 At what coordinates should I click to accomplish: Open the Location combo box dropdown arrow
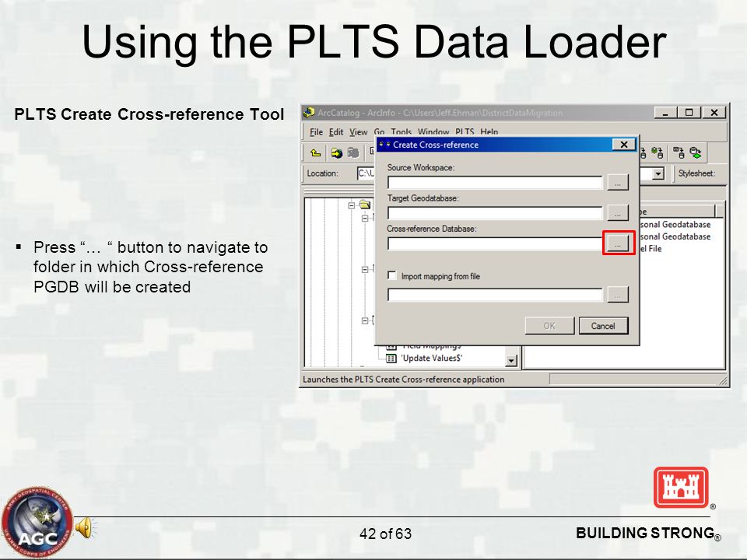658,173
